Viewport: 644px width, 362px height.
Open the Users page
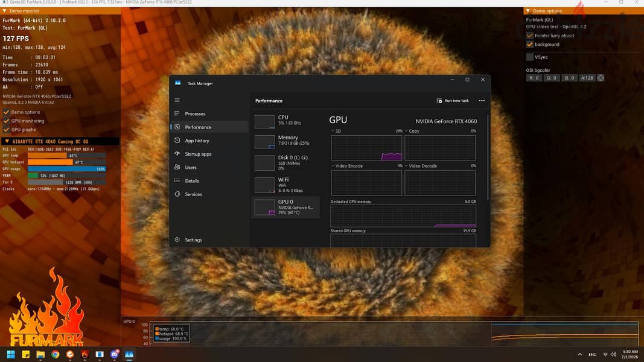click(x=191, y=168)
